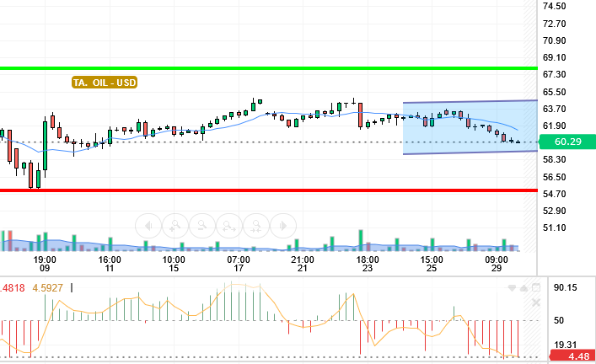Jump to latest bar with right arrow button
The image size is (596, 364).
point(283,226)
